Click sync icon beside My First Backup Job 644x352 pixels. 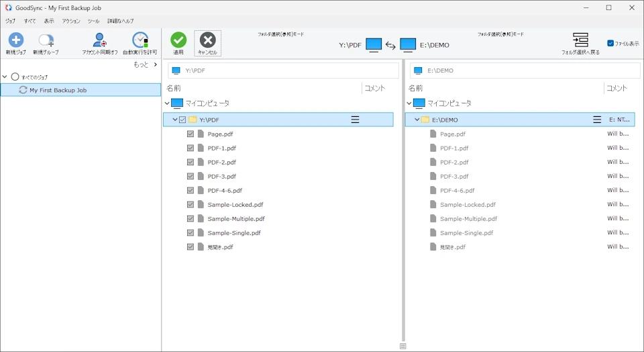point(23,90)
